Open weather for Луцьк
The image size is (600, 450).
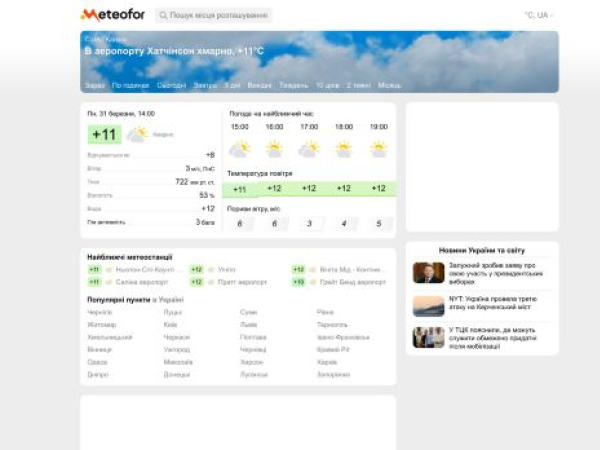(x=173, y=312)
